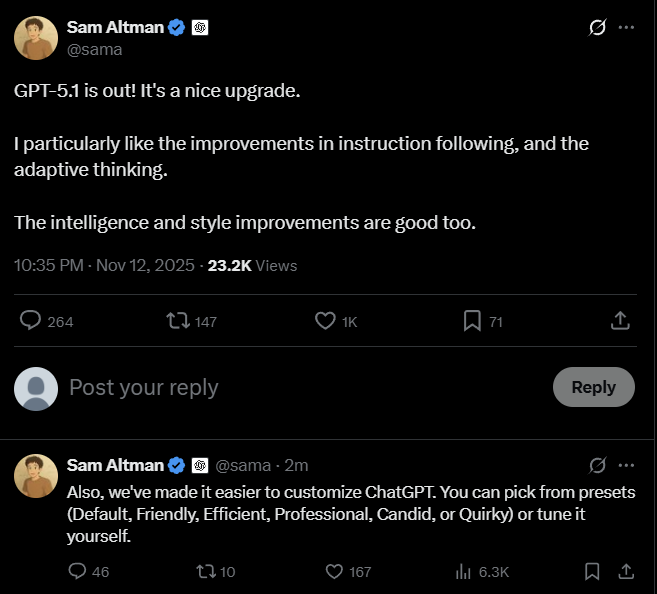The height and width of the screenshot is (594, 657).
Task: Repost the ChatGPT presets reply tweet
Action: tap(205, 571)
